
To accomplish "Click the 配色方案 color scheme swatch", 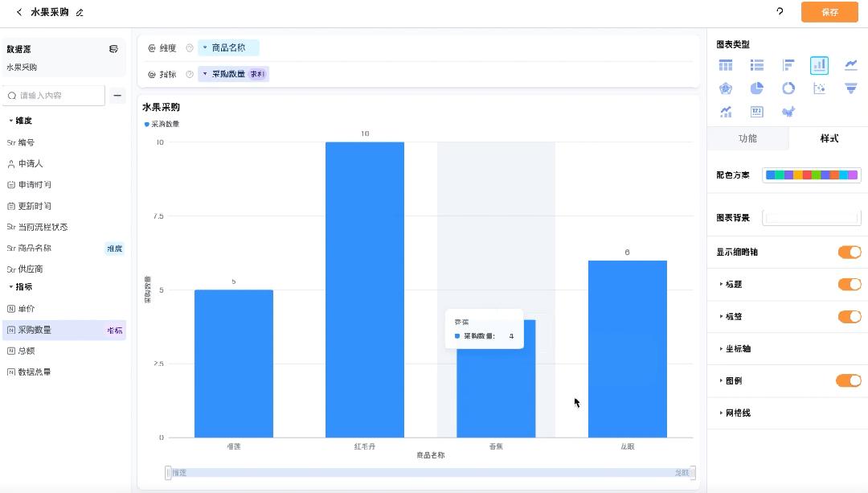I will click(810, 175).
